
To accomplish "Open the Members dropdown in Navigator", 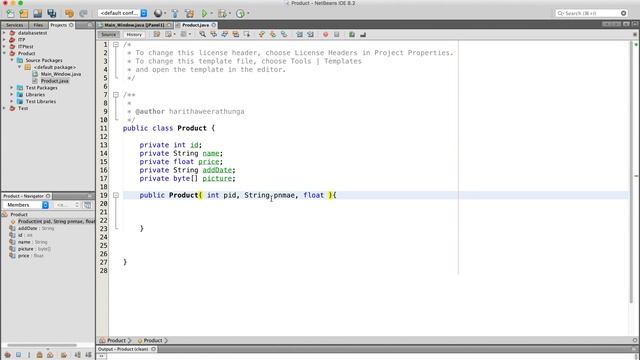I will (26, 205).
